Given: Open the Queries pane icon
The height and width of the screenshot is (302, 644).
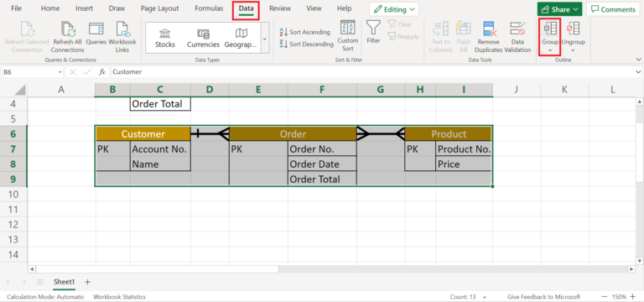Looking at the screenshot, I should [96, 29].
